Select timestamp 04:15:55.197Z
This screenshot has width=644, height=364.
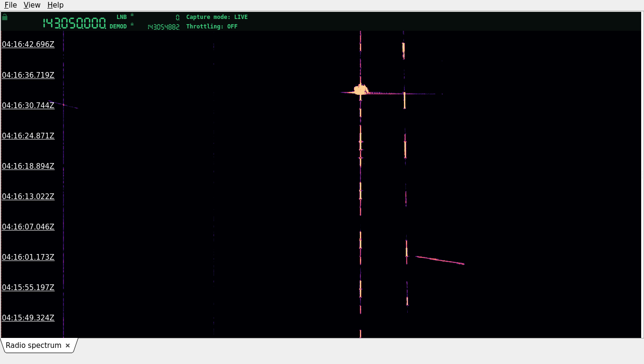[28, 287]
